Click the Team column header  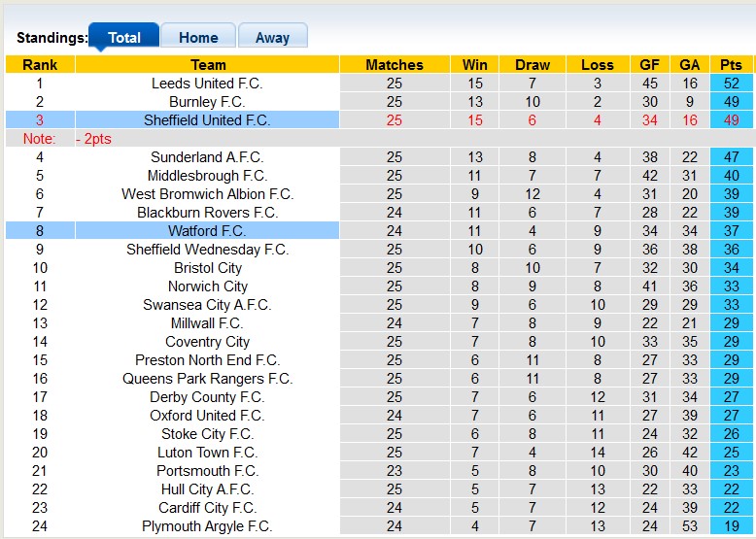(x=208, y=65)
